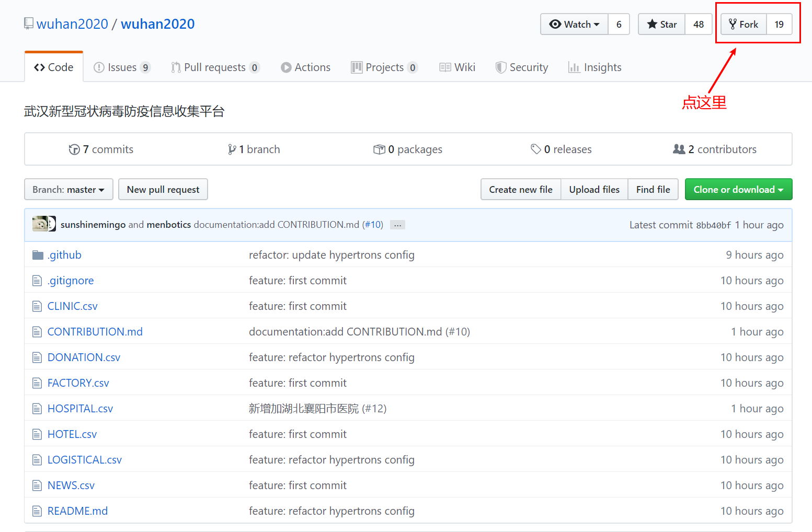Open Branch: master dropdown
The image size is (812, 532).
[x=68, y=189]
